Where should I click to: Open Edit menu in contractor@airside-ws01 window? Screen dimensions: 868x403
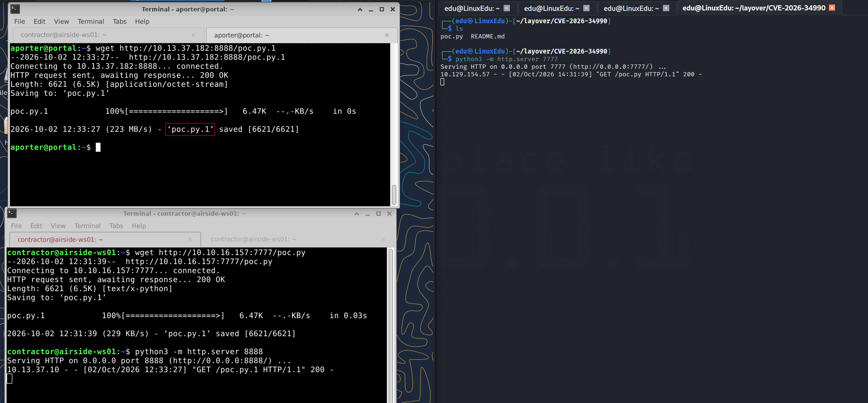click(36, 226)
